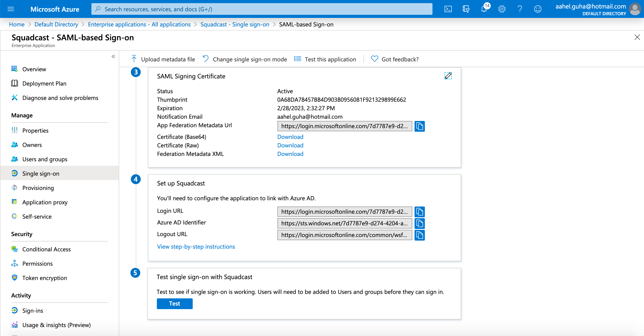Viewport: 644px width, 336px height.
Task: Open Cloud Shell from the top bar
Action: [x=448, y=9]
